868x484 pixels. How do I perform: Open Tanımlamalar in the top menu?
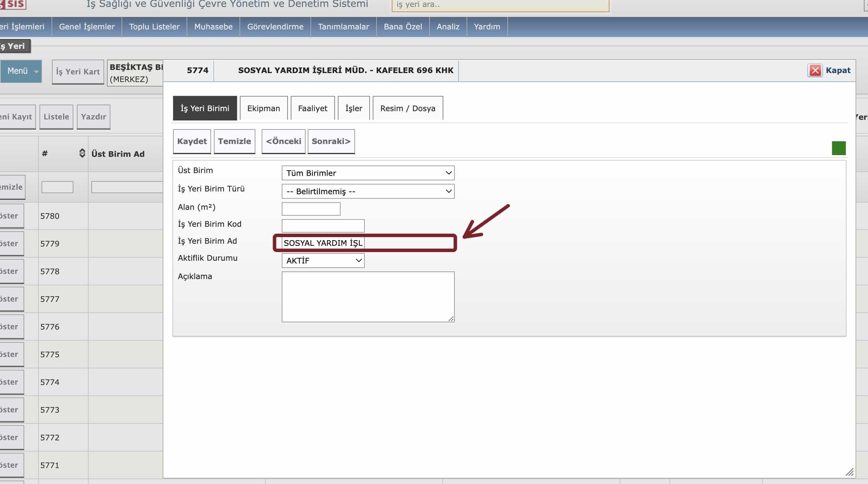tap(343, 27)
